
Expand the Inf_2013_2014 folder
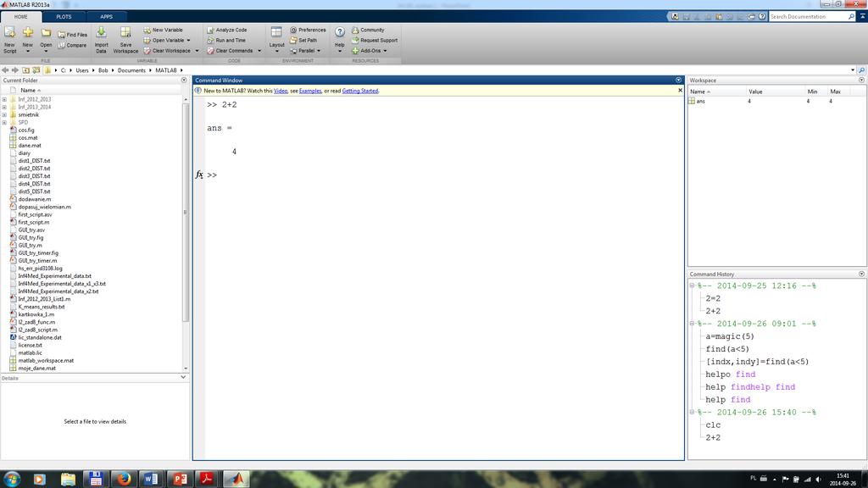4,108
